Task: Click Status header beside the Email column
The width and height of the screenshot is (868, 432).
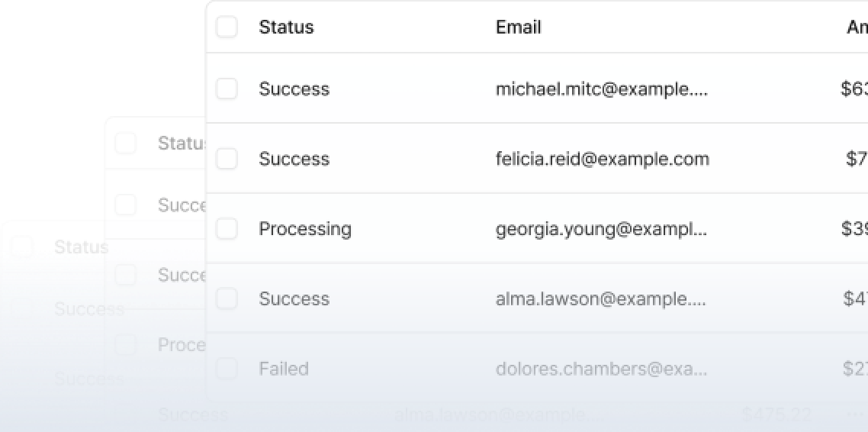Action: pos(286,27)
